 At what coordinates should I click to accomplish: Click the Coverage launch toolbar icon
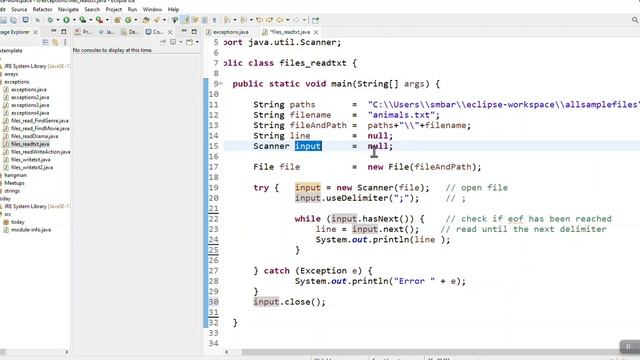(x=82, y=20)
